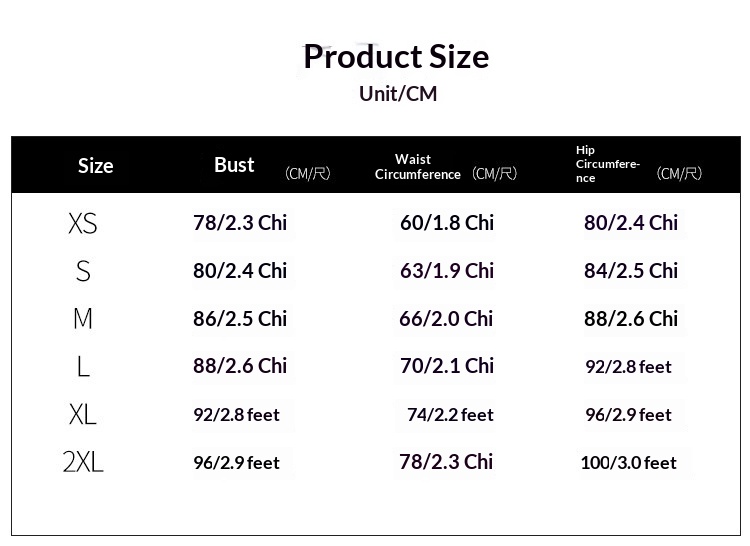The height and width of the screenshot is (546, 750).
Task: Select the 2XL size row label
Action: point(83,462)
